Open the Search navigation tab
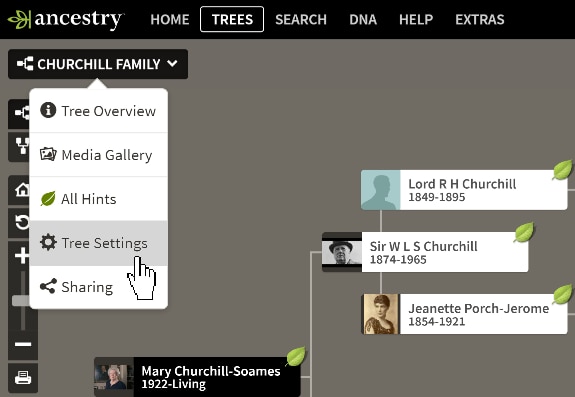Screen dimensions: 575x397 (x=301, y=19)
